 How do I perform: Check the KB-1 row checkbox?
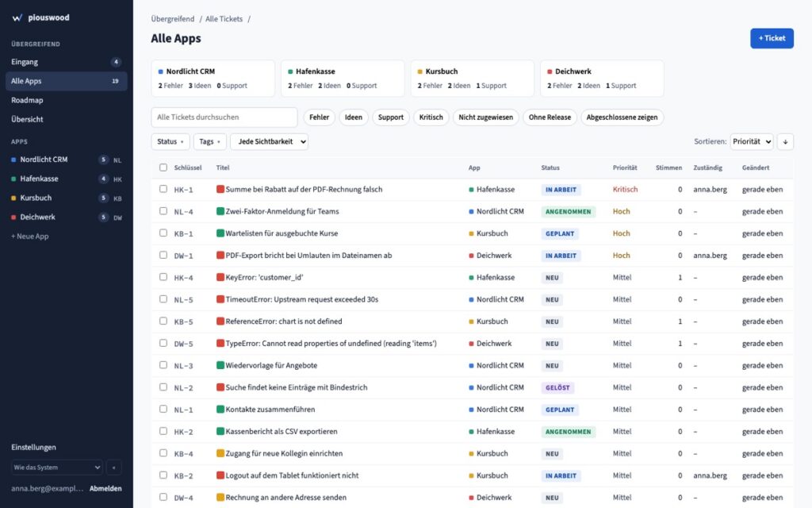click(163, 233)
